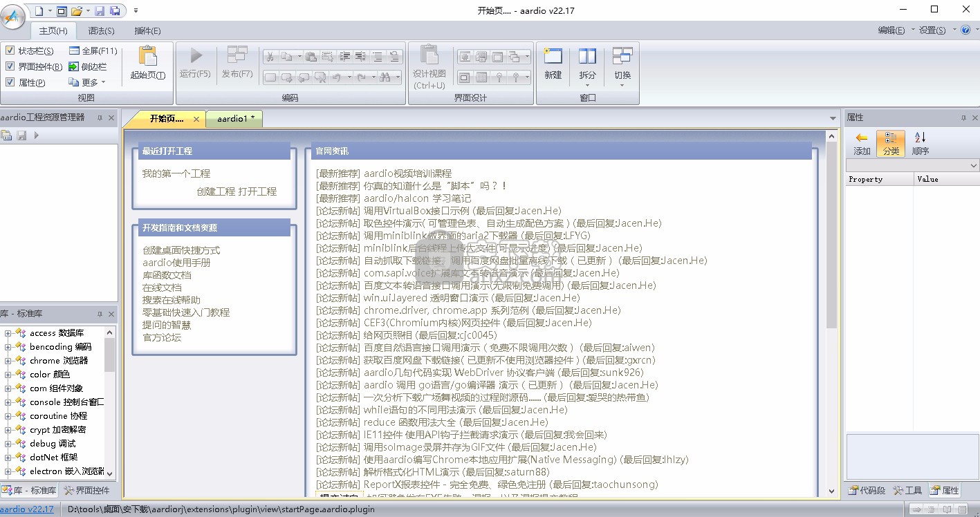Click the 设计视图 design view icon
The image size is (980, 517).
(x=429, y=56)
